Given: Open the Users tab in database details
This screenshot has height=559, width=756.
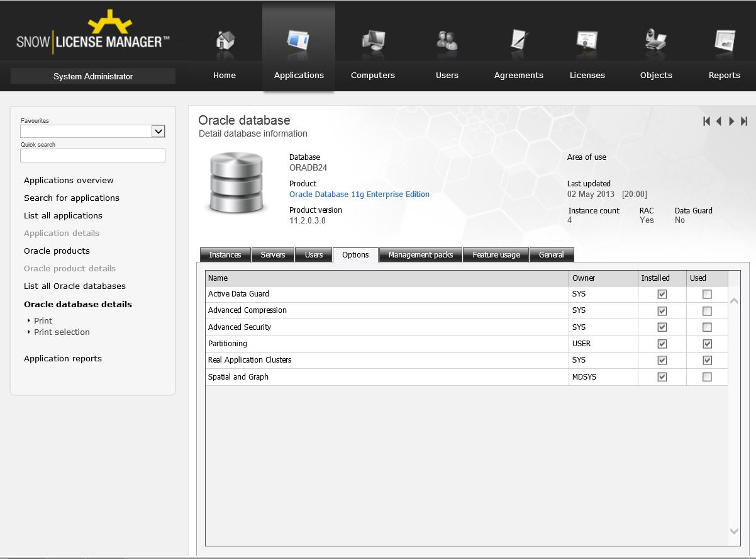Looking at the screenshot, I should point(314,255).
